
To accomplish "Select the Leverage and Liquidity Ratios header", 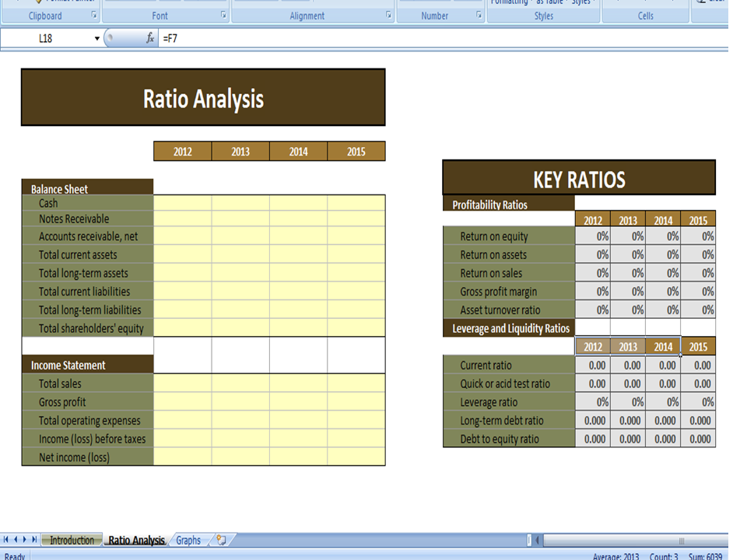I will (509, 328).
